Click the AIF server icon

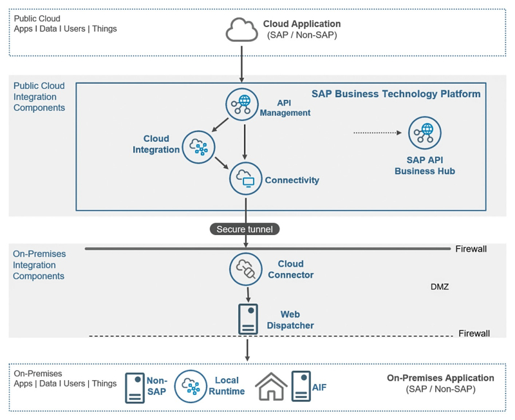[x=301, y=387]
